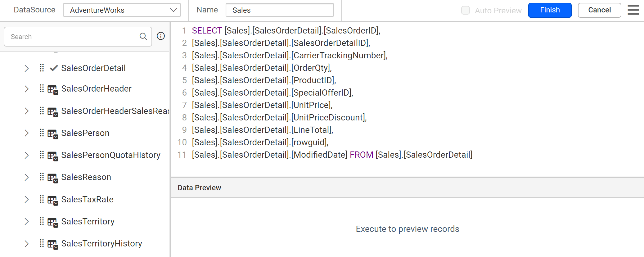The image size is (644, 257).
Task: Click the table icon next to SalesTaxRate
Action: click(53, 199)
